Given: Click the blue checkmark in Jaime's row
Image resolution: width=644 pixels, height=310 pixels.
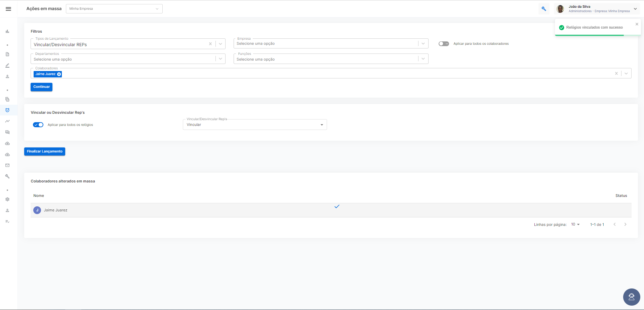Looking at the screenshot, I should coord(337,206).
